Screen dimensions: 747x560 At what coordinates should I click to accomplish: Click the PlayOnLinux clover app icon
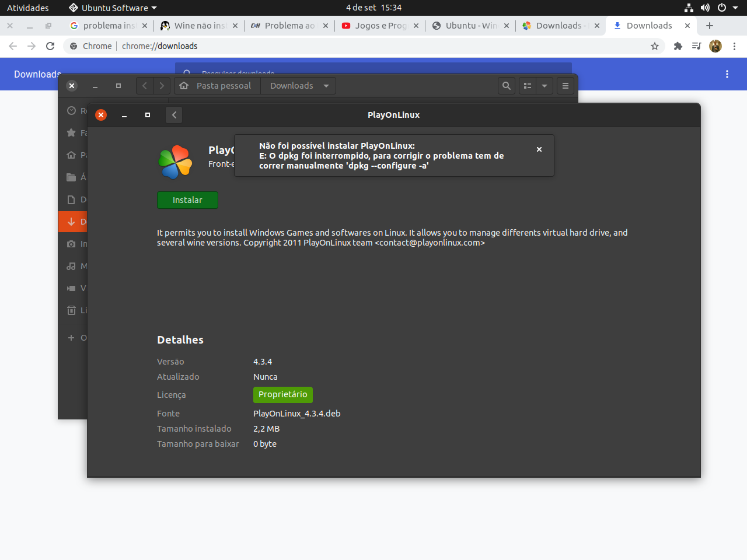click(x=175, y=162)
